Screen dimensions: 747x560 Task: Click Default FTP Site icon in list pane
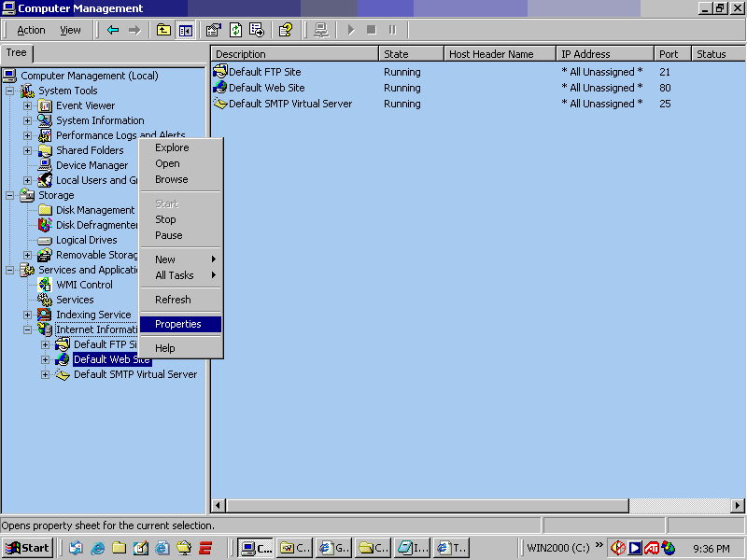click(220, 72)
